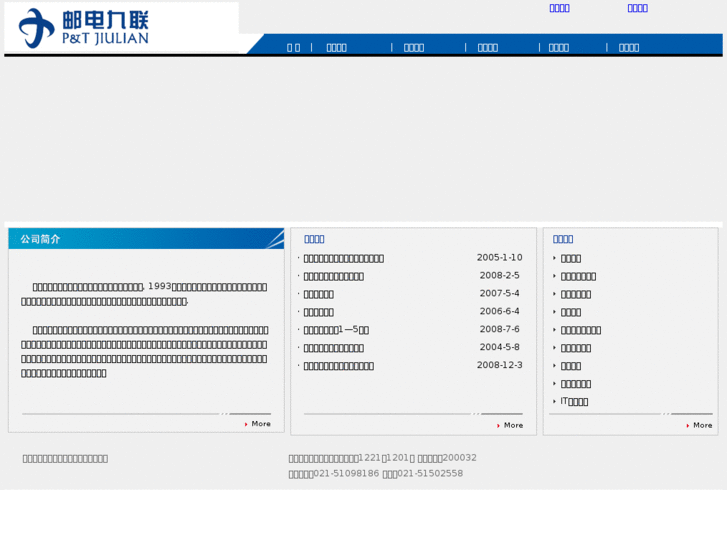Click the P&T JIULIAN logo
Screen dimensions: 727x545
[x=84, y=28]
